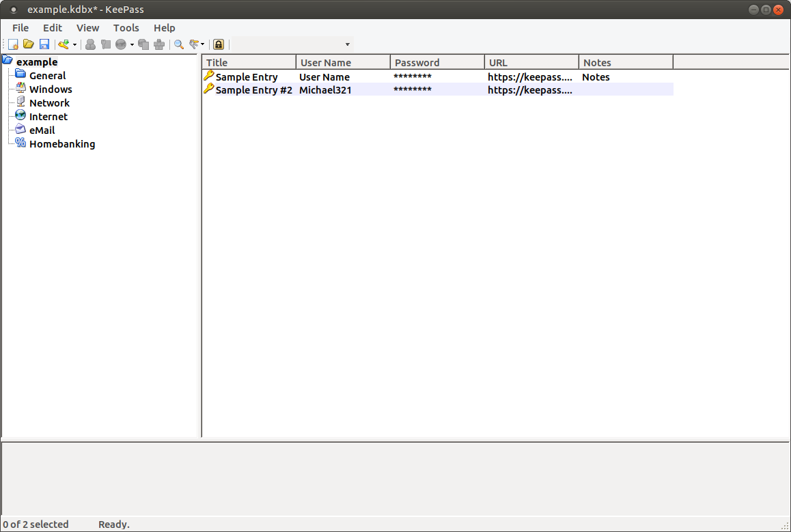Click the Copy Password toolbar icon

(x=105, y=44)
